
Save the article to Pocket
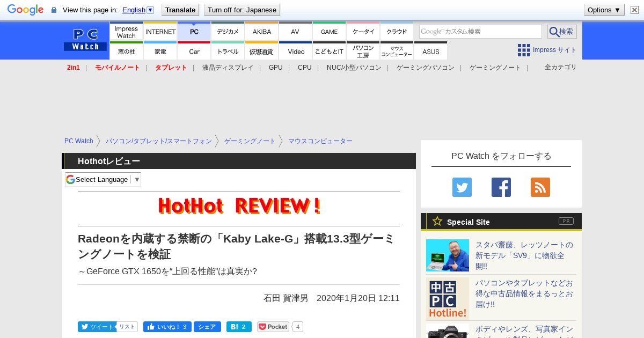pos(273,327)
